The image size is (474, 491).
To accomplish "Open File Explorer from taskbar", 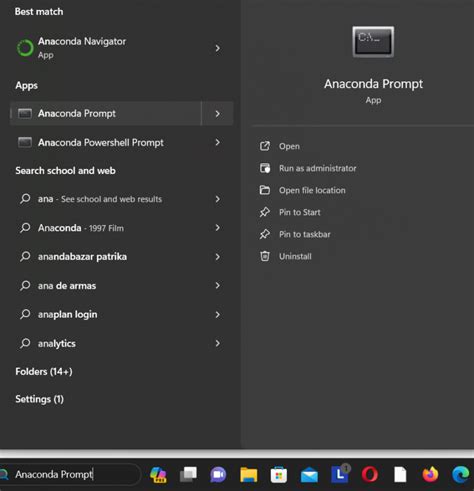I will pyautogui.click(x=249, y=474).
